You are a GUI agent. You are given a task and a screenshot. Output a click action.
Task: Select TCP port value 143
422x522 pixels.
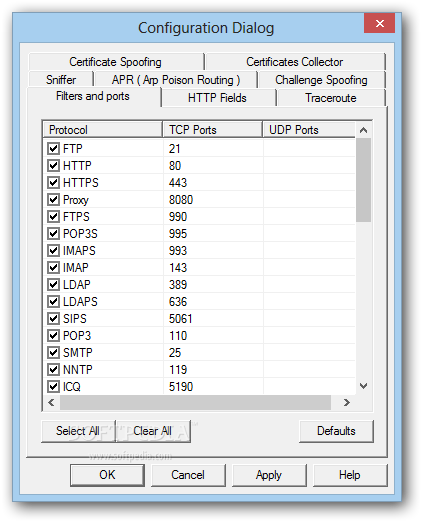click(x=178, y=267)
